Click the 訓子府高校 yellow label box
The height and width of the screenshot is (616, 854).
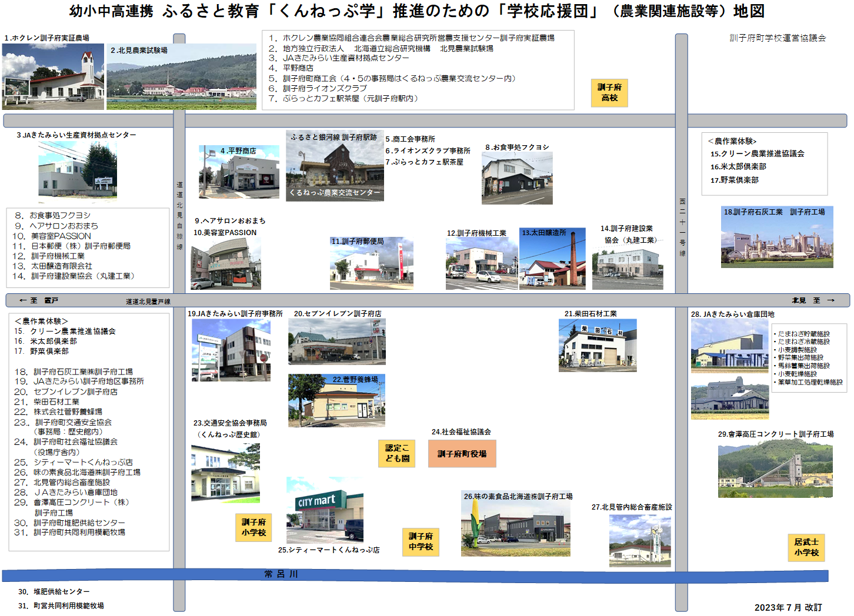(x=609, y=93)
